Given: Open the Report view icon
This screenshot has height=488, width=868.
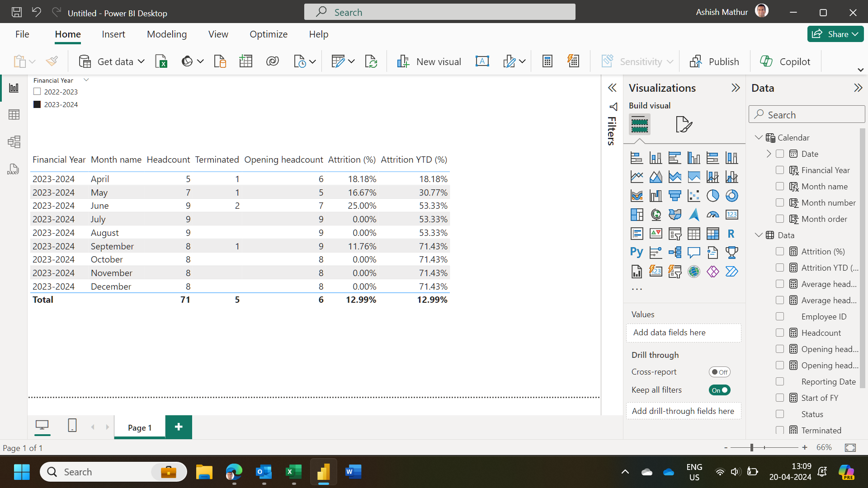Looking at the screenshot, I should 14,88.
